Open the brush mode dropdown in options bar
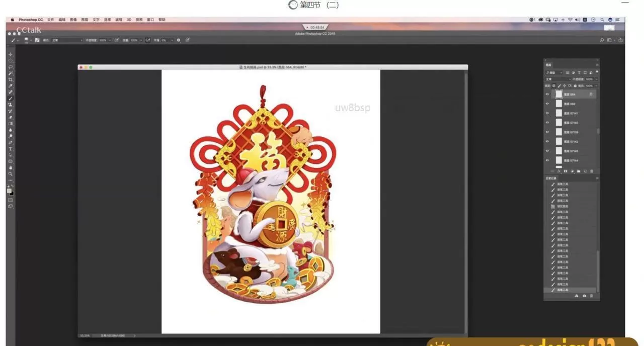644x346 pixels. [66, 40]
